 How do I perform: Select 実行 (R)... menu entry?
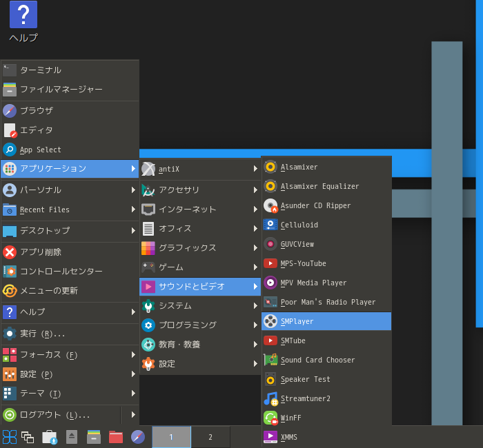pyautogui.click(x=70, y=334)
